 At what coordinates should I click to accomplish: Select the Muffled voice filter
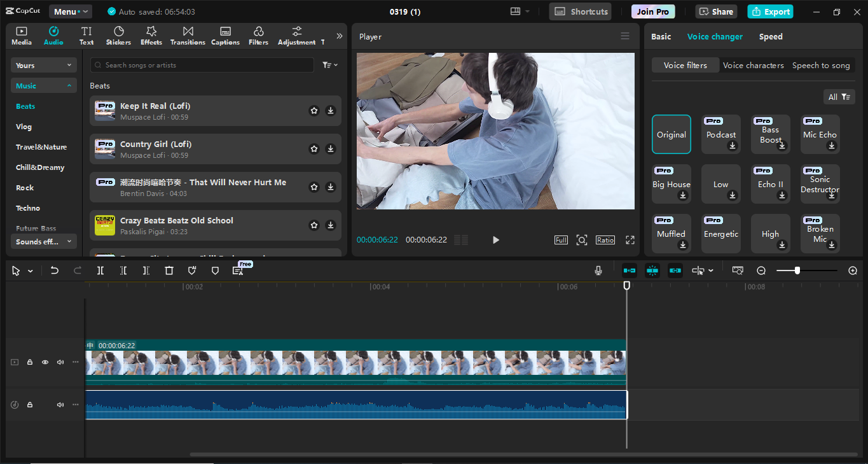671,234
